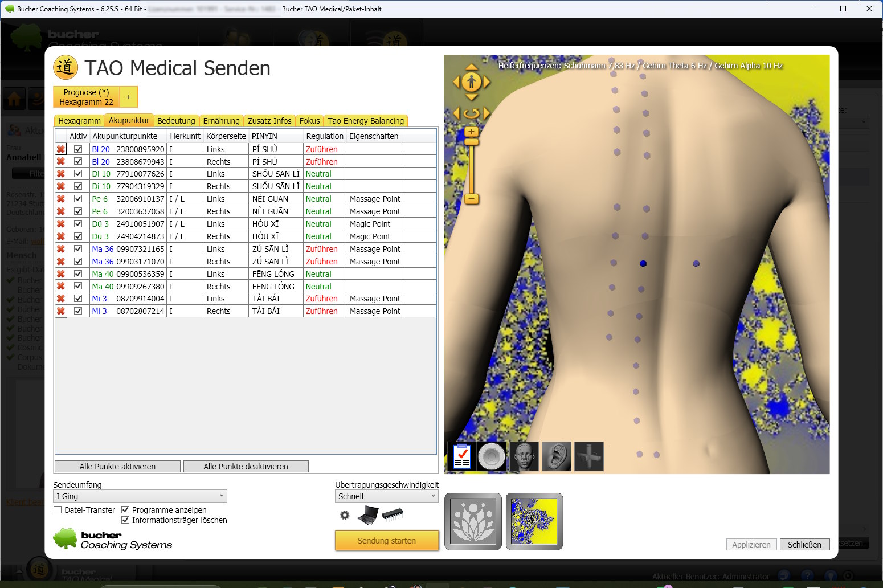Click the lotus flower image button
Image resolution: width=883 pixels, height=588 pixels.
473,521
